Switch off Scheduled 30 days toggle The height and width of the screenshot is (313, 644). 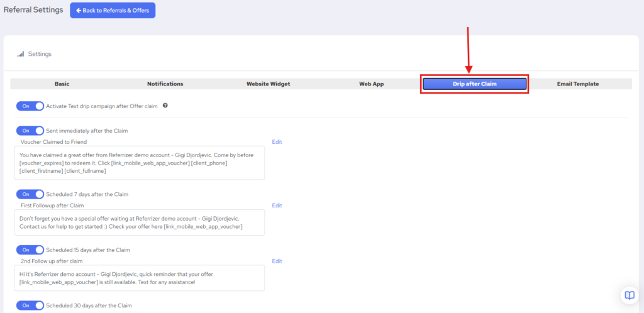coord(30,305)
